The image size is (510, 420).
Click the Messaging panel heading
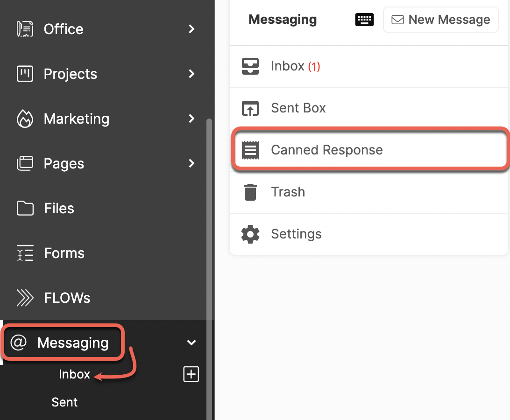click(x=282, y=20)
